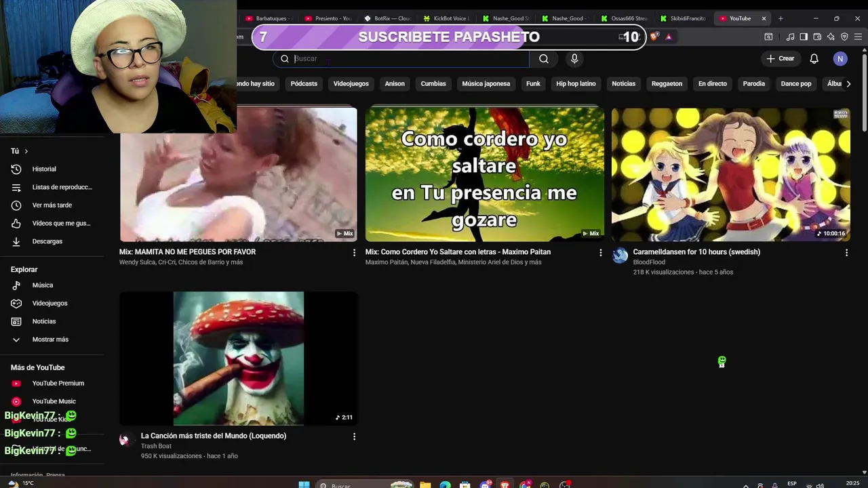Select the Hip hop latino chip

coord(576,84)
